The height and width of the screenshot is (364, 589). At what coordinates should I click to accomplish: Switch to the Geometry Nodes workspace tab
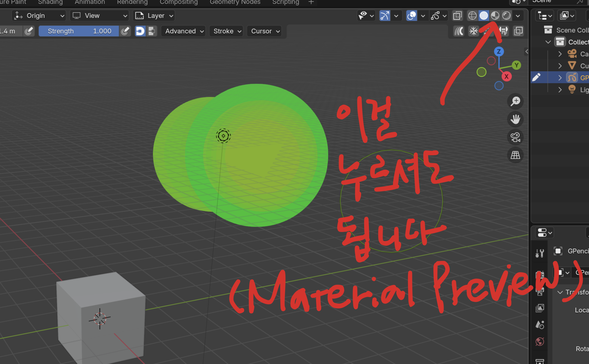click(x=235, y=3)
